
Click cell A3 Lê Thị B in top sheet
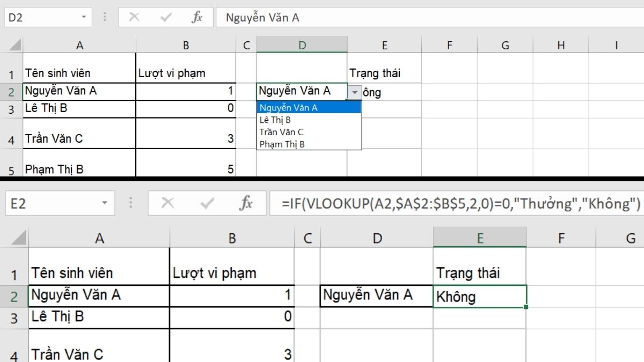click(x=79, y=109)
